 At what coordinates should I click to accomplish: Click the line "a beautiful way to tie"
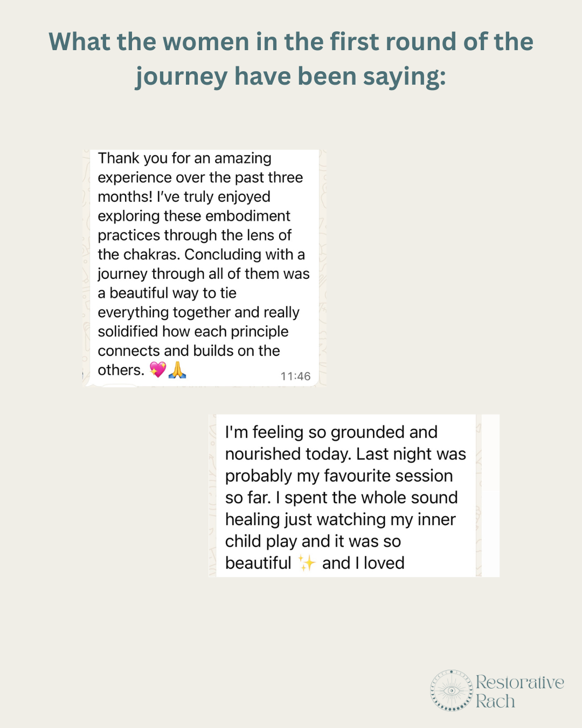tap(167, 293)
